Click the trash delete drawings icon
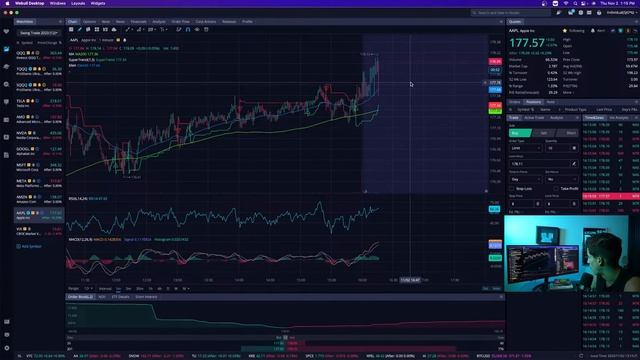Viewport: 640px width, 360px height. pyautogui.click(x=206, y=29)
